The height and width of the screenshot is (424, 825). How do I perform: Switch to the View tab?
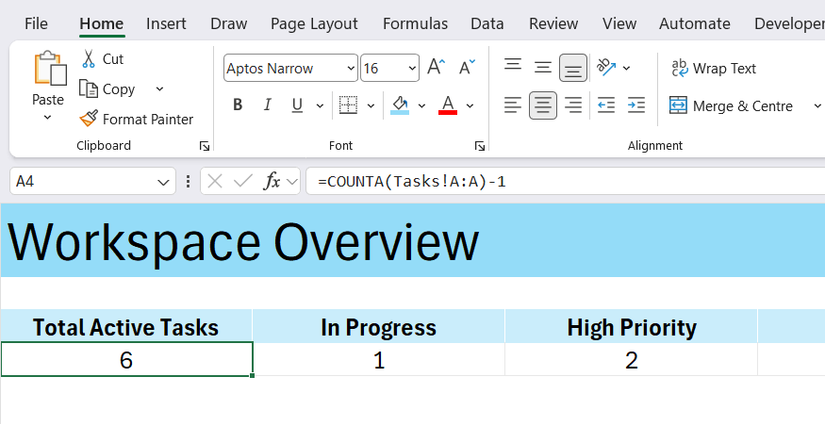(x=619, y=24)
